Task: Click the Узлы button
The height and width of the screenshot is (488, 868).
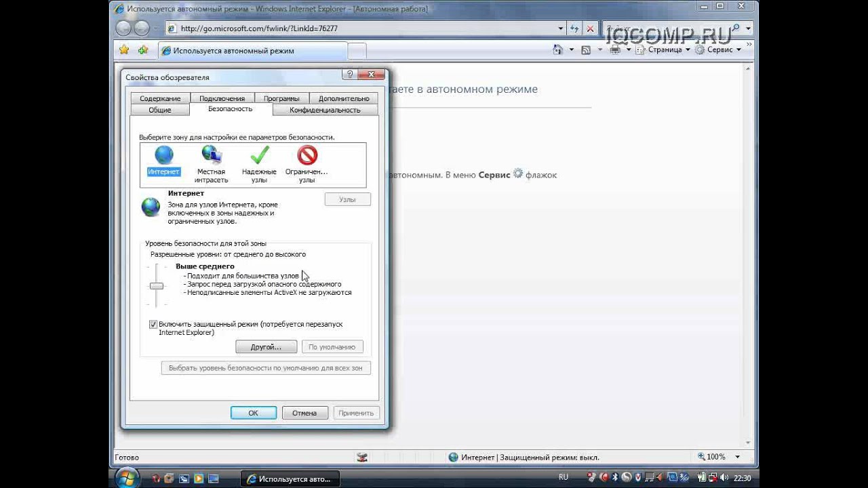Action: coord(347,199)
